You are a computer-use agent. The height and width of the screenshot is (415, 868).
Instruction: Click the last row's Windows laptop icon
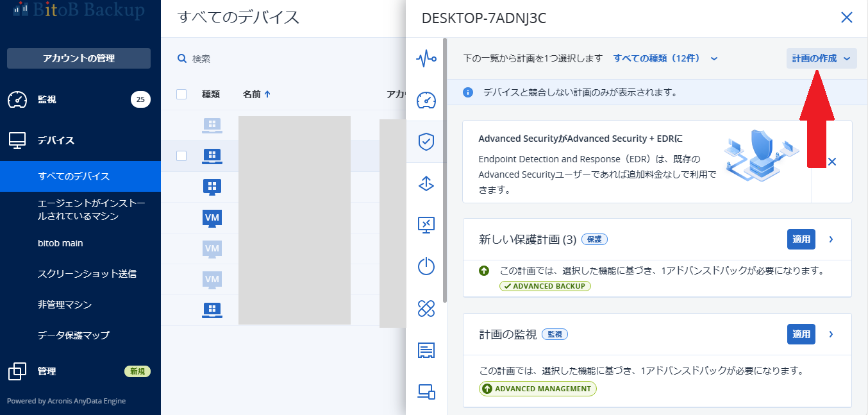tap(212, 310)
